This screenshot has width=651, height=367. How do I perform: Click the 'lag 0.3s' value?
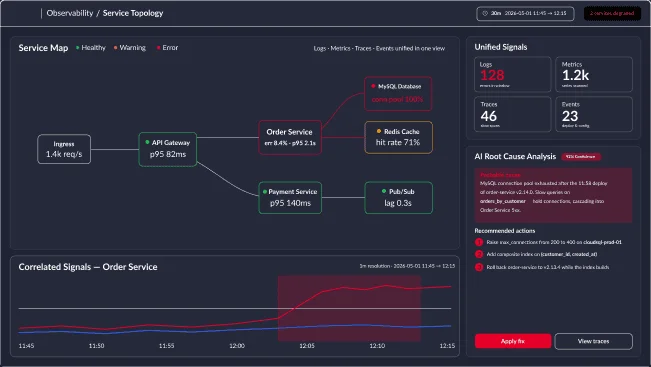pos(398,203)
